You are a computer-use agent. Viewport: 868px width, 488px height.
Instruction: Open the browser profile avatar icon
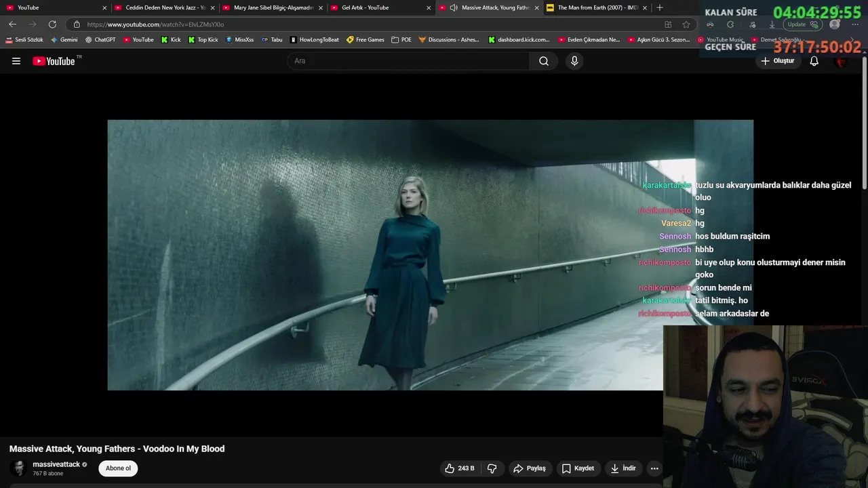click(835, 24)
